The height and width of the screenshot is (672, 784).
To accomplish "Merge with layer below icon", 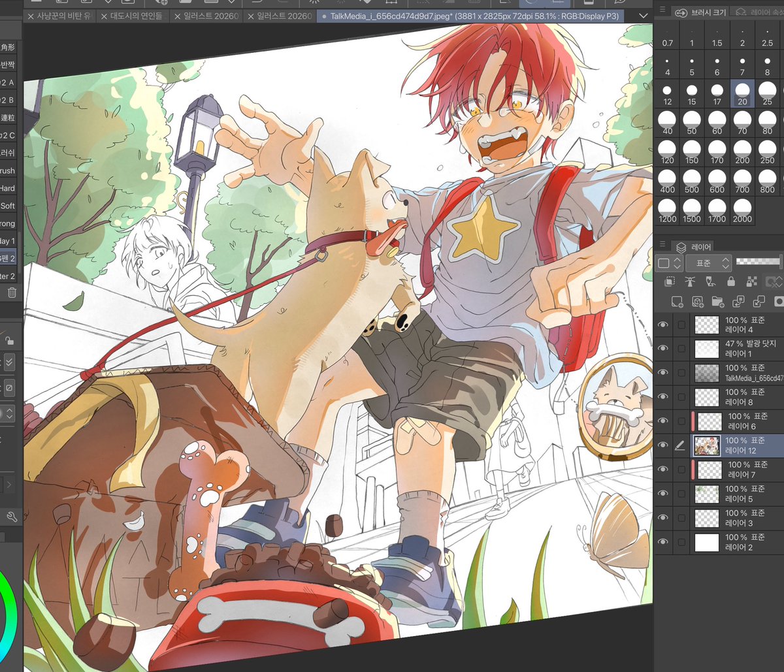I will pos(759,301).
